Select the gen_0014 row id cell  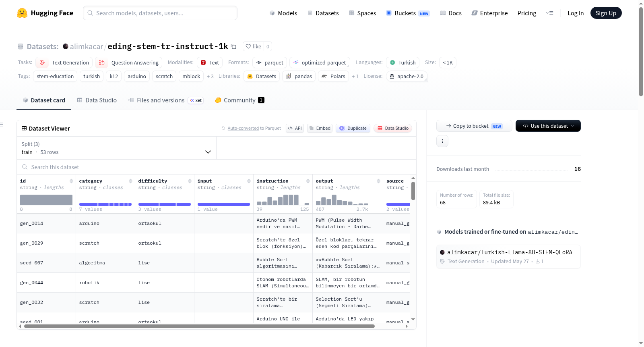(x=46, y=223)
